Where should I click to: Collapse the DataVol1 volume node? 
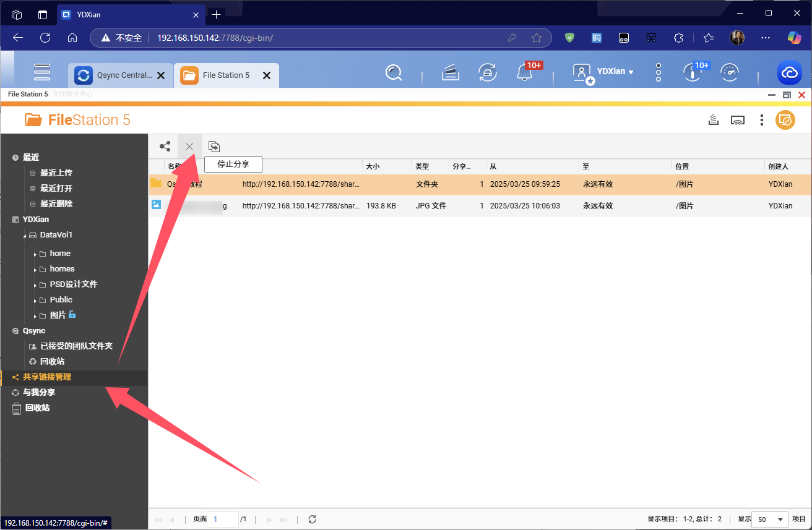pos(25,236)
